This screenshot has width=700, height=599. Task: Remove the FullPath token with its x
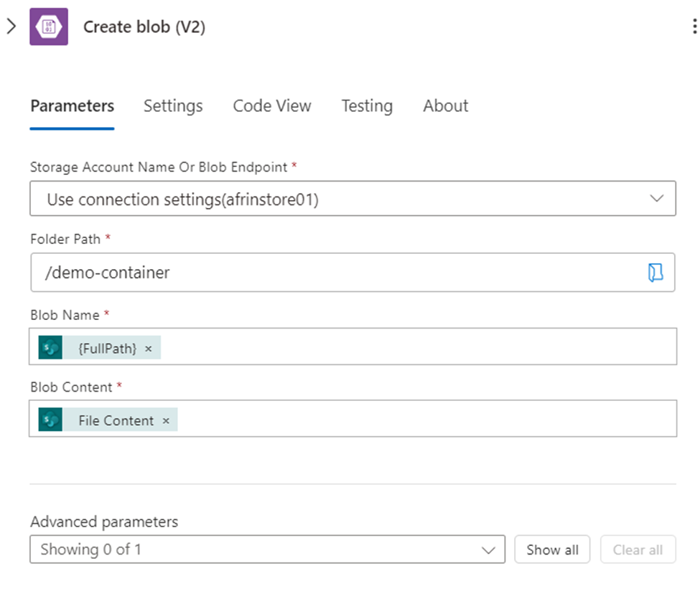click(148, 347)
